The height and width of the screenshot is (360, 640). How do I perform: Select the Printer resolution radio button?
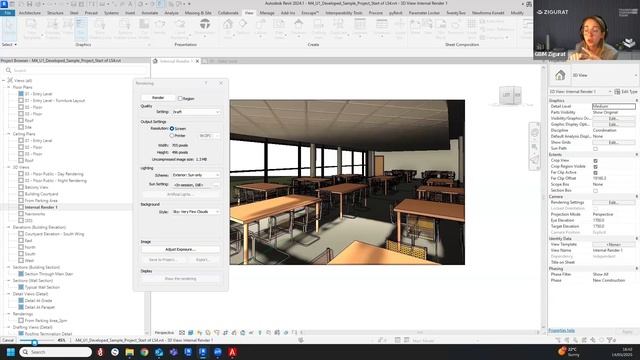(x=172, y=136)
